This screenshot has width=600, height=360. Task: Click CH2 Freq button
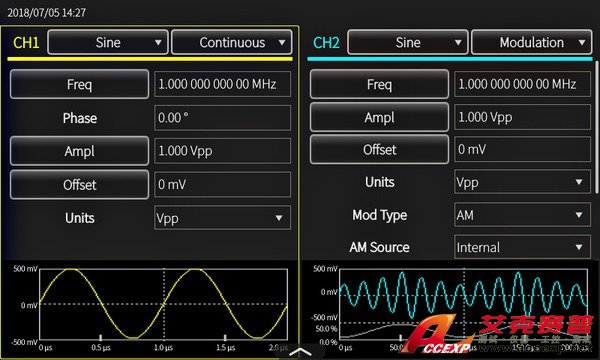click(x=379, y=84)
